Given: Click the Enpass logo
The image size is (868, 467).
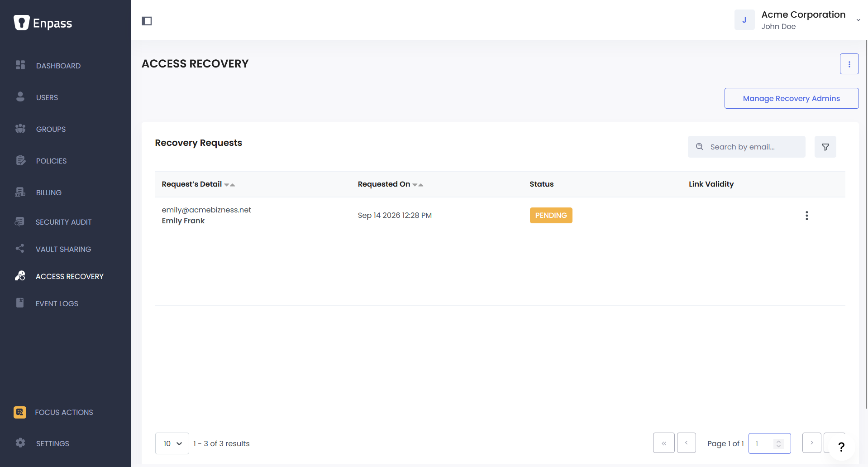Looking at the screenshot, I should coord(43,23).
